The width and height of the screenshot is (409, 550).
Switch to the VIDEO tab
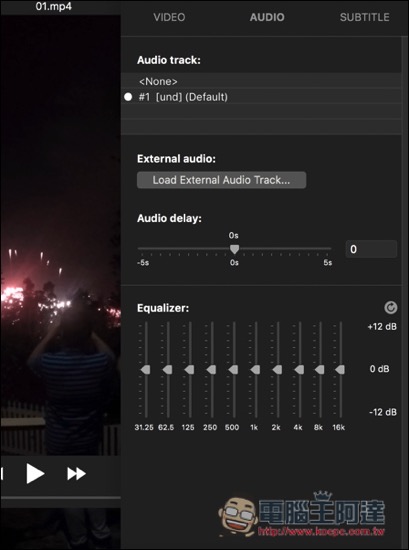[169, 17]
